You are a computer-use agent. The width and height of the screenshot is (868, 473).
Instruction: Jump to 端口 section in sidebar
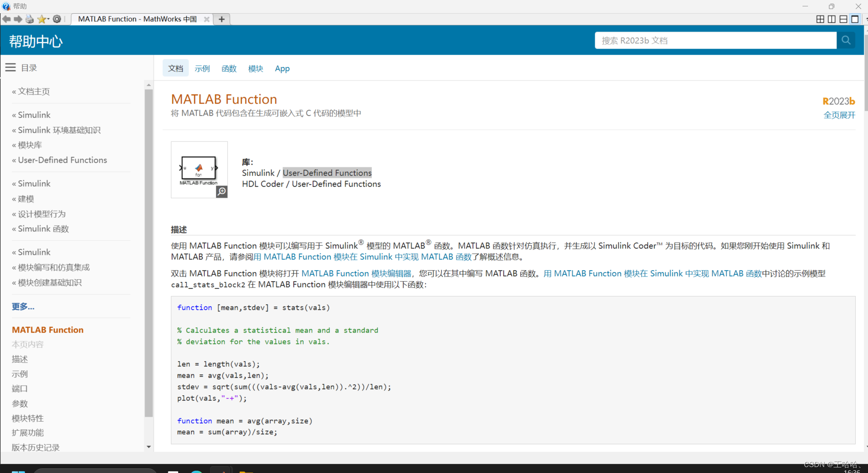tap(20, 388)
